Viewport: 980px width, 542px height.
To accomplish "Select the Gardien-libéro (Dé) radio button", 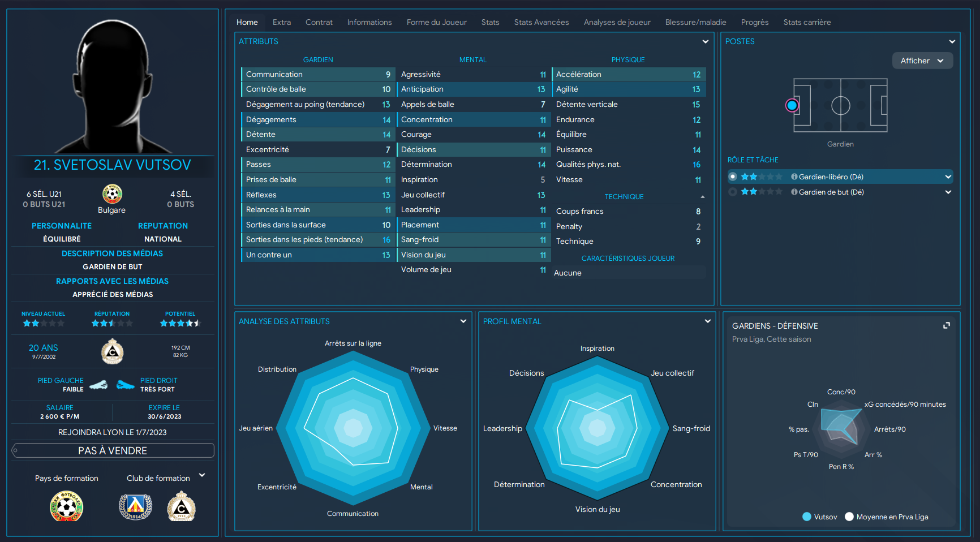I will (x=733, y=177).
